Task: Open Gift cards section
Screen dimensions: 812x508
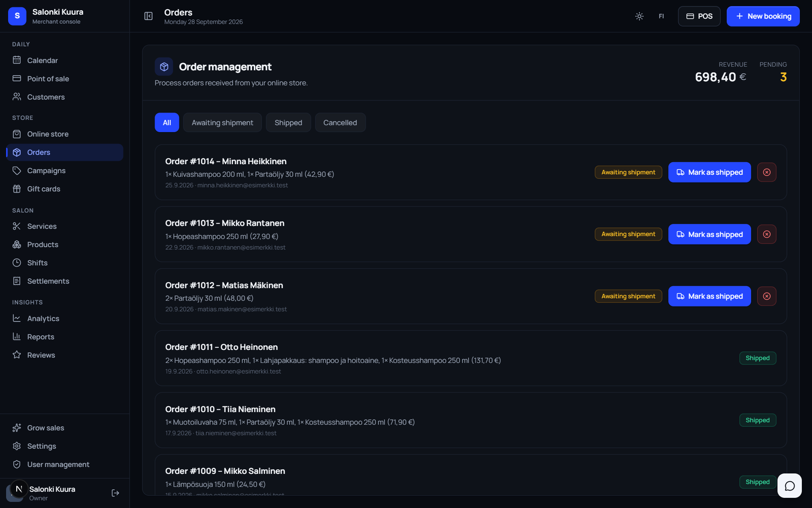Action: tap(64, 189)
